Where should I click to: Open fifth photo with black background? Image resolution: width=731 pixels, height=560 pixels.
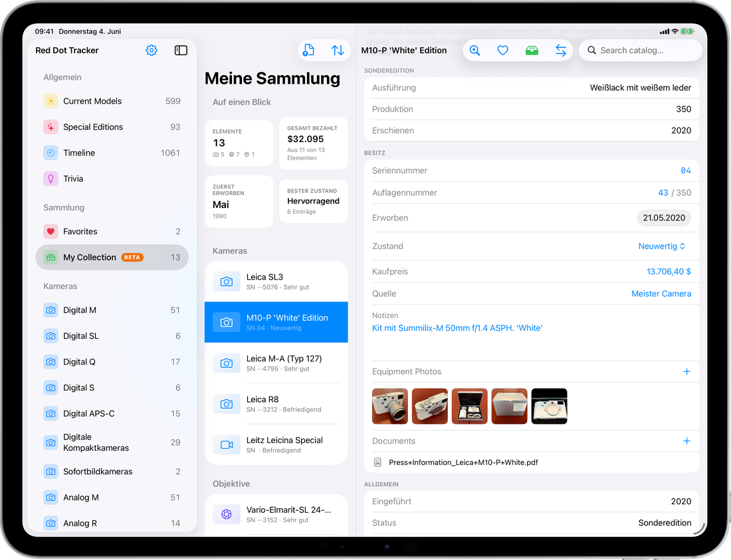549,407
